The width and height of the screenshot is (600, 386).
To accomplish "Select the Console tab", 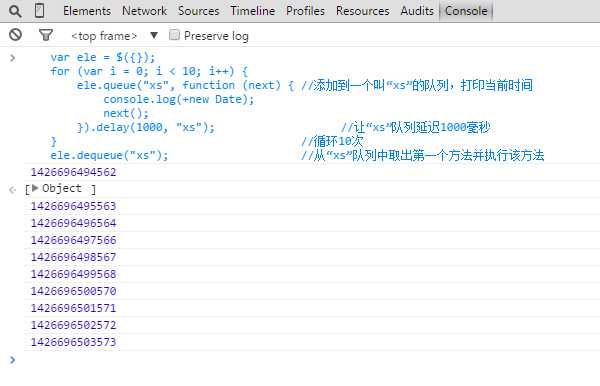I will (x=466, y=11).
